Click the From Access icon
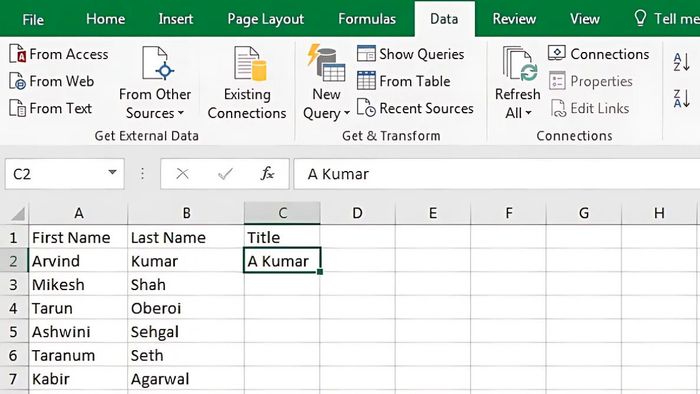700x394 pixels. (17, 54)
